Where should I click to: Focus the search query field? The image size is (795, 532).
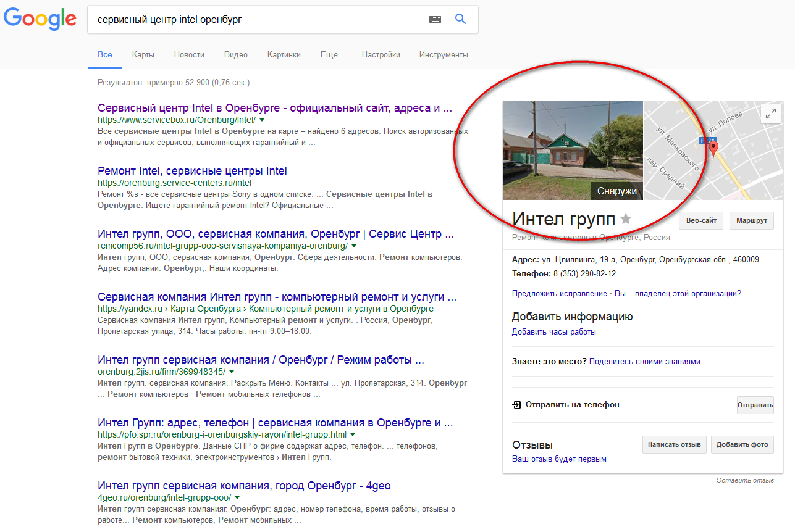[x=259, y=20]
